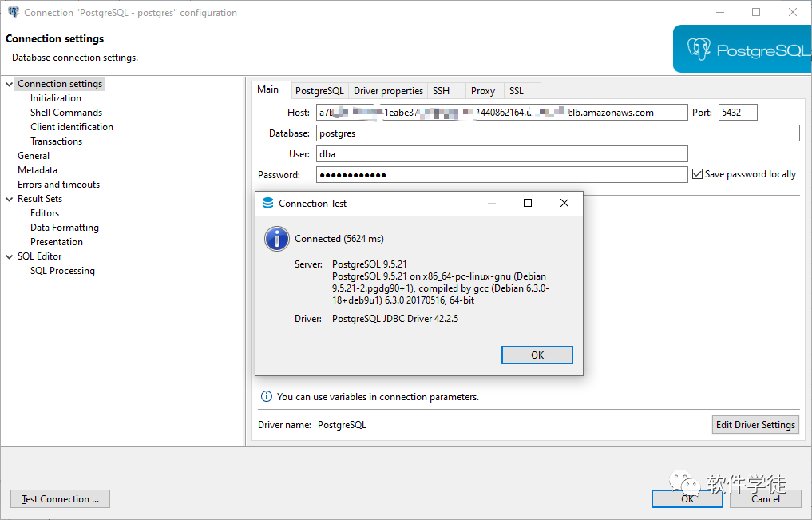Screen dimensions: 812x520
Task: Select Client identification in the tree
Action: pos(72,127)
